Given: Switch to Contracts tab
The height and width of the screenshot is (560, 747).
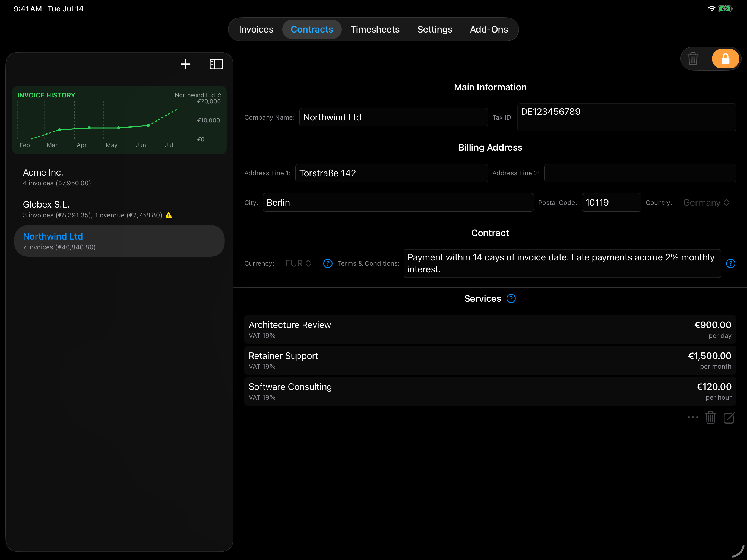Looking at the screenshot, I should click(312, 29).
